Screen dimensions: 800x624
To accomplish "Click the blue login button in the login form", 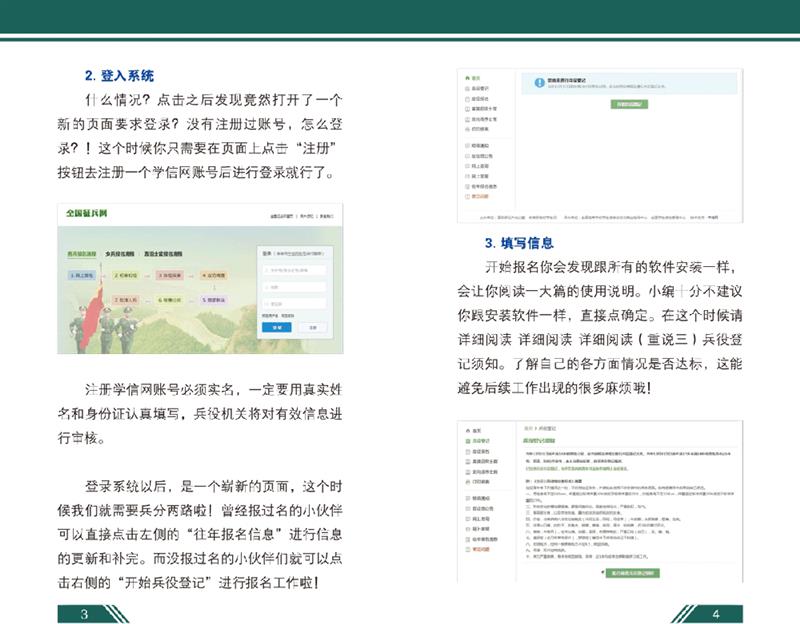I will [x=277, y=327].
